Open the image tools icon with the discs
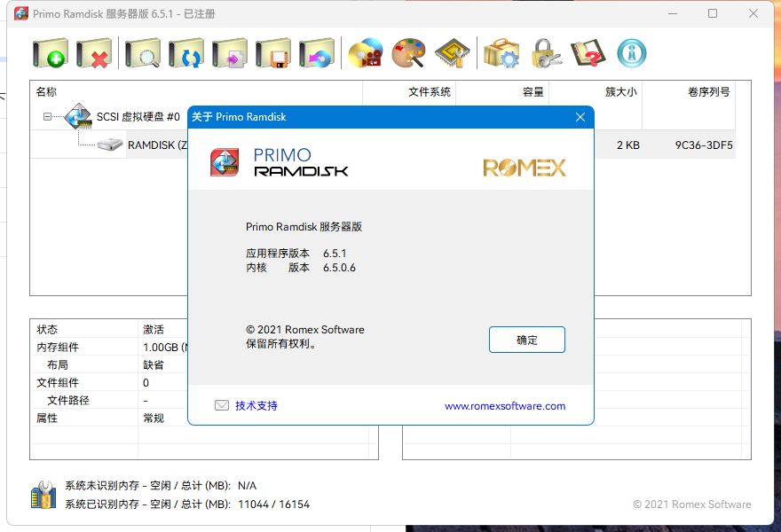This screenshot has width=781, height=532. 366,52
